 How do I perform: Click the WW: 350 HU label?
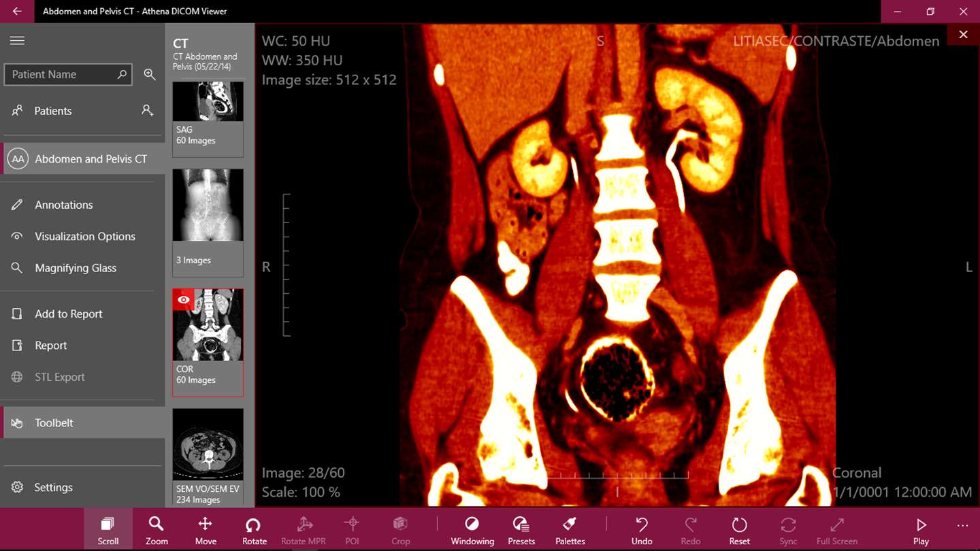[302, 60]
